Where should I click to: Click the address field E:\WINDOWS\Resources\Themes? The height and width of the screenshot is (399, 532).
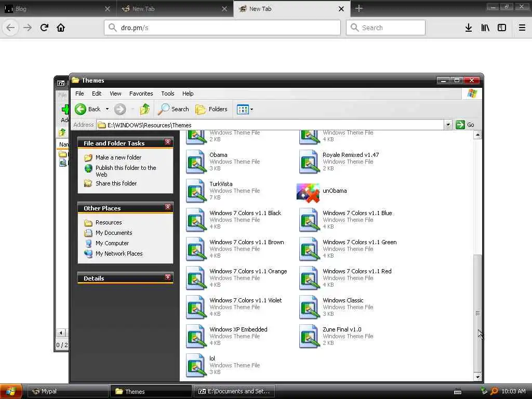[x=270, y=125]
